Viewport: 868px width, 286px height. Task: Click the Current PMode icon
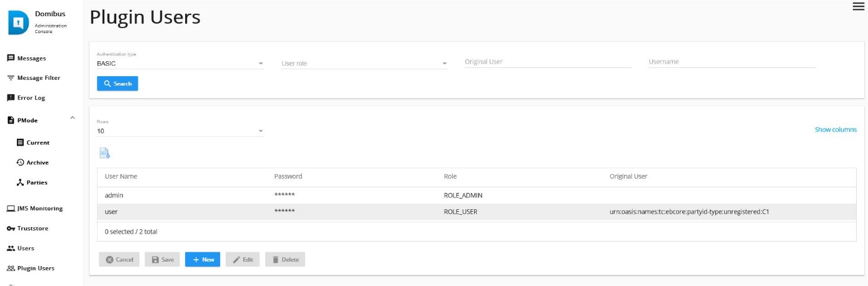point(21,142)
